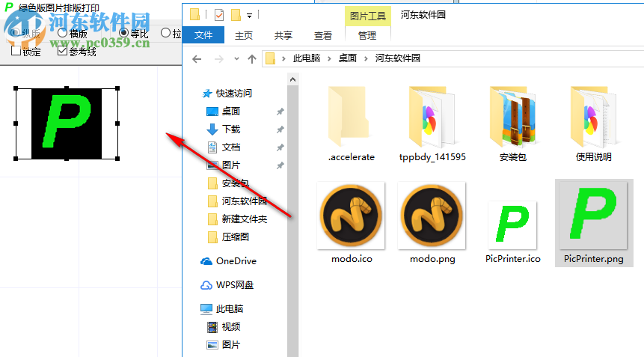
Task: Click the Properties checkmark icon in quick toolbar
Action: pos(219,15)
